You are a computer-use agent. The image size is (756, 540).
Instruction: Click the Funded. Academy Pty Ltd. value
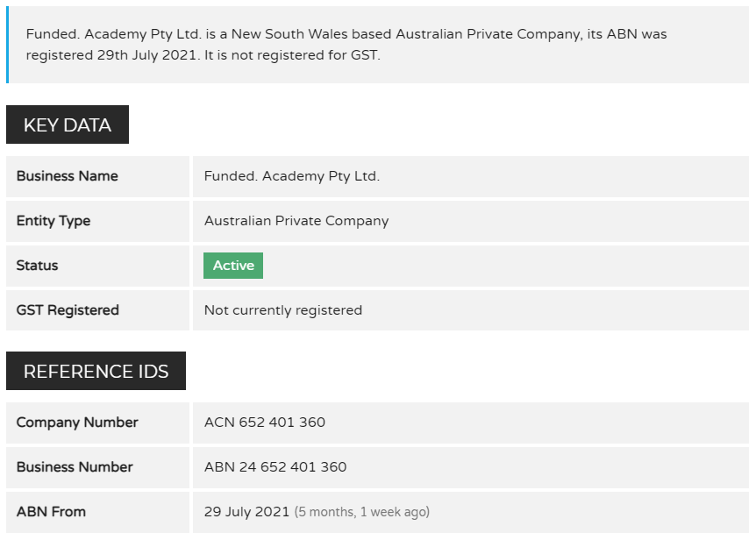pyautogui.click(x=292, y=176)
